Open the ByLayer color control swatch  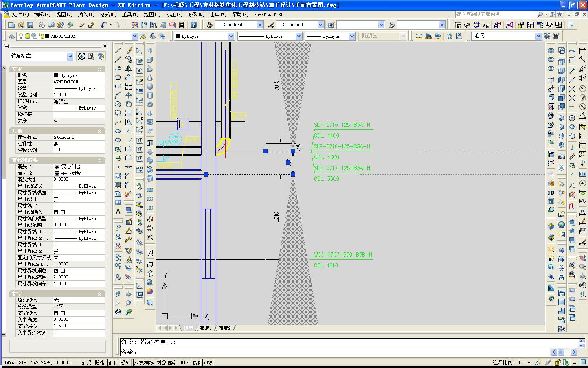pyautogui.click(x=204, y=36)
